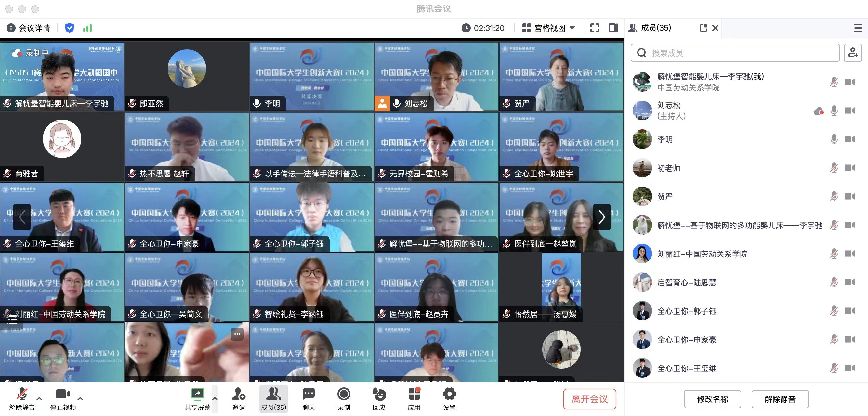
Task: Open the Settings gear icon
Action: click(x=449, y=395)
